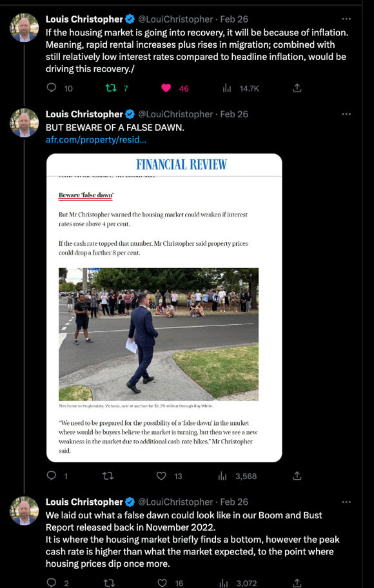The width and height of the screenshot is (374, 588).
Task: Share the Boom and Bust Report tweet
Action: click(297, 583)
